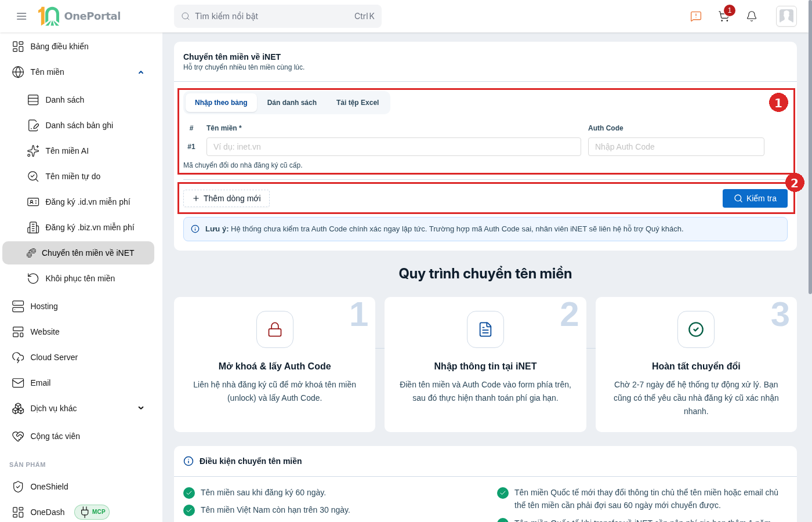Screen dimensions: 812x522
Task: Click the Danh sách list icon
Action: 33,100
